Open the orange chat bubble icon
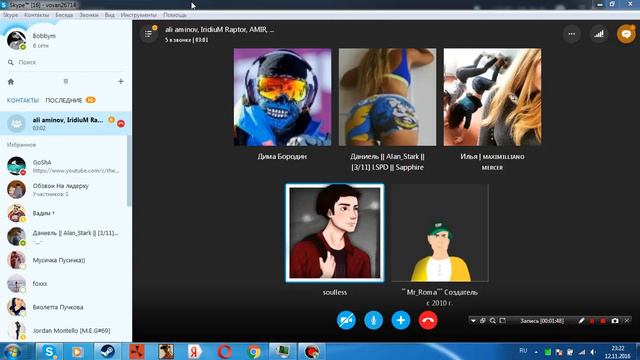The height and width of the screenshot is (360, 640). click(x=626, y=34)
